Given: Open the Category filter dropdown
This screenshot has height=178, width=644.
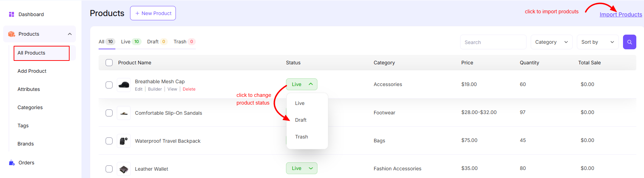Looking at the screenshot, I should pyautogui.click(x=551, y=42).
